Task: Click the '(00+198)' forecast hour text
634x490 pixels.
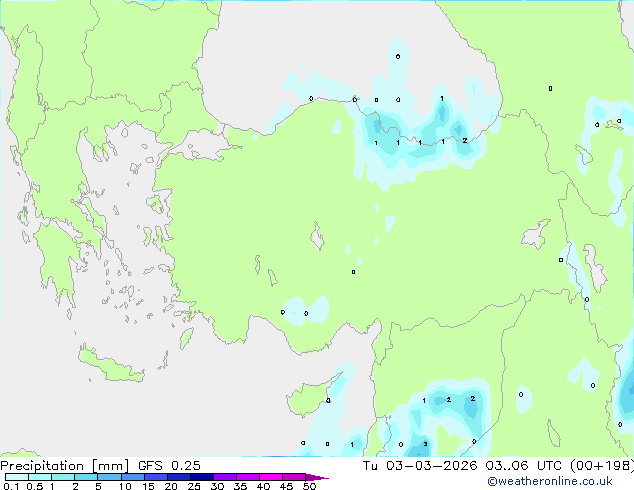Action: [602, 466]
